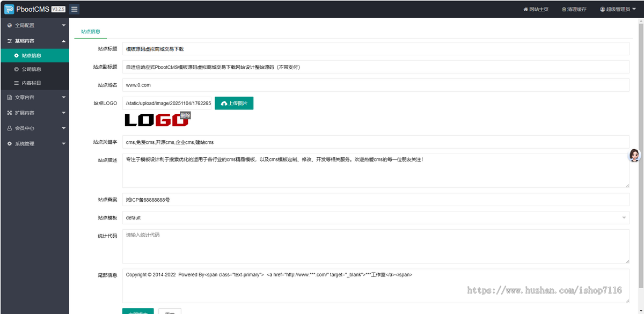The image size is (644, 314).
Task: Click the floating avatar assistant icon
Action: (635, 156)
